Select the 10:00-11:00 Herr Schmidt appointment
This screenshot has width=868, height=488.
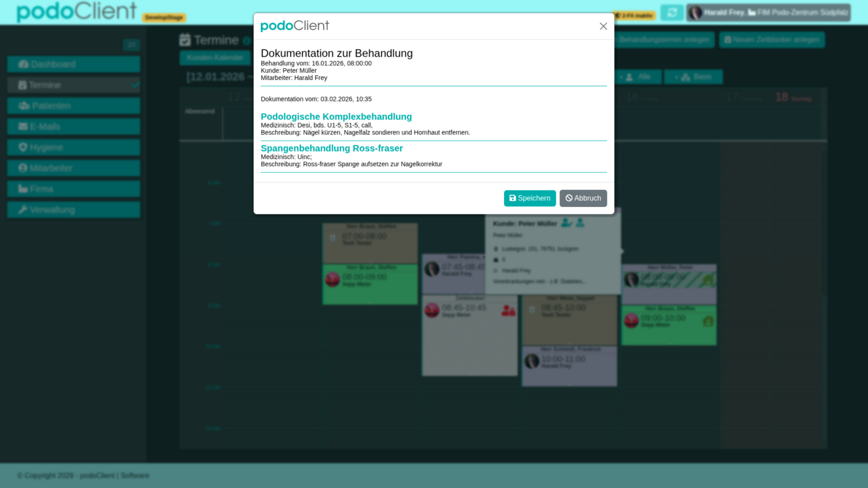[x=569, y=365]
